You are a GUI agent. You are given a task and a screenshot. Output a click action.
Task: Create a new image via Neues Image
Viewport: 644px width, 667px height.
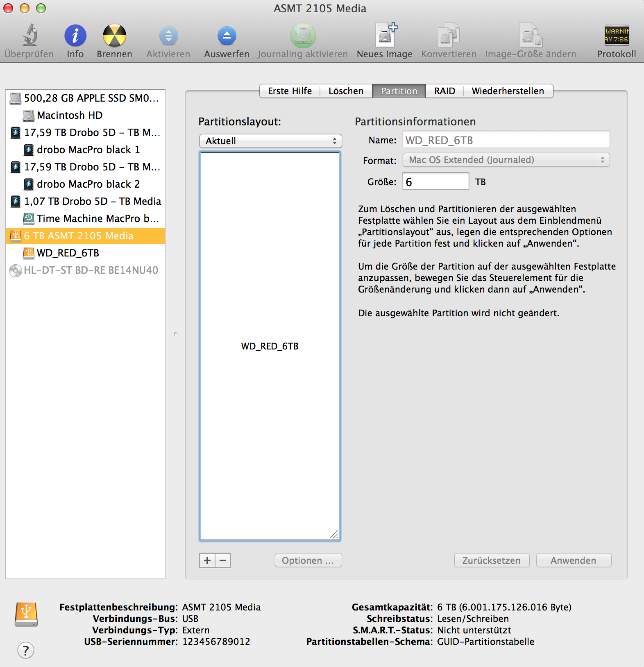tap(386, 34)
